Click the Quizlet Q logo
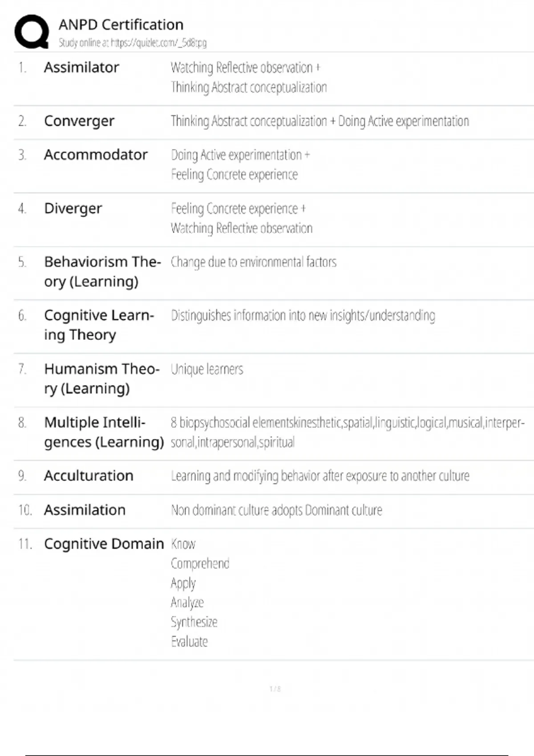Image resolution: width=534 pixels, height=756 pixels. point(32,32)
